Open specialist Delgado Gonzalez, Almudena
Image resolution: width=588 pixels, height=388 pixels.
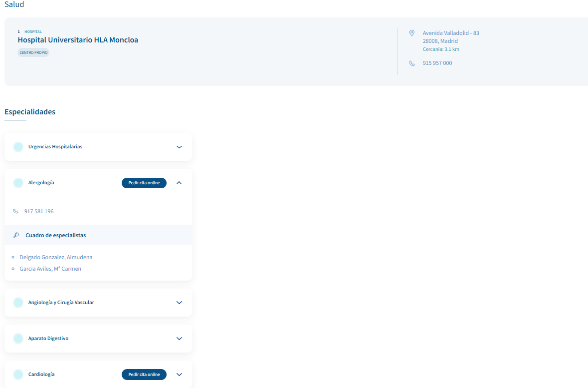(x=56, y=257)
